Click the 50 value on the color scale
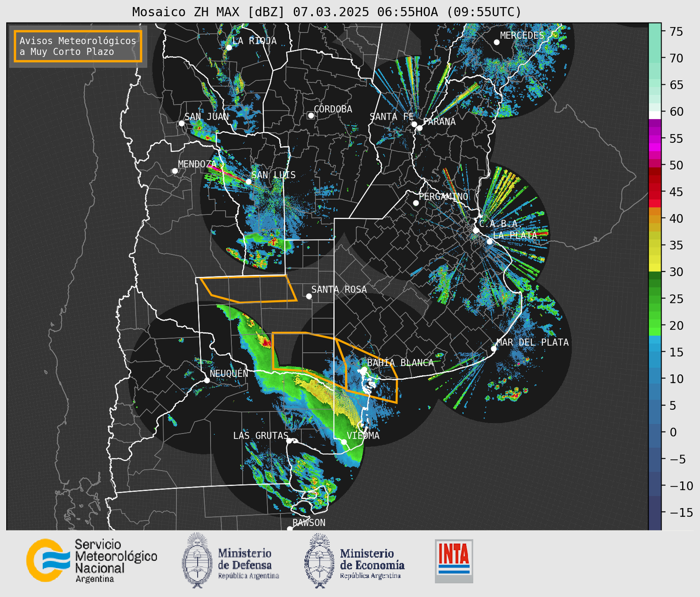The width and height of the screenshot is (700, 597). coord(676,165)
